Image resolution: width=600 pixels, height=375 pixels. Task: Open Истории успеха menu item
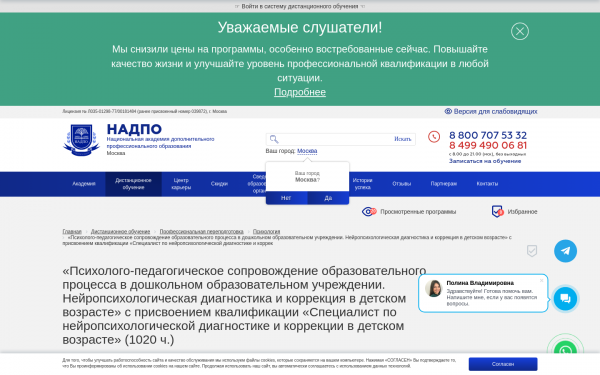pos(362,184)
